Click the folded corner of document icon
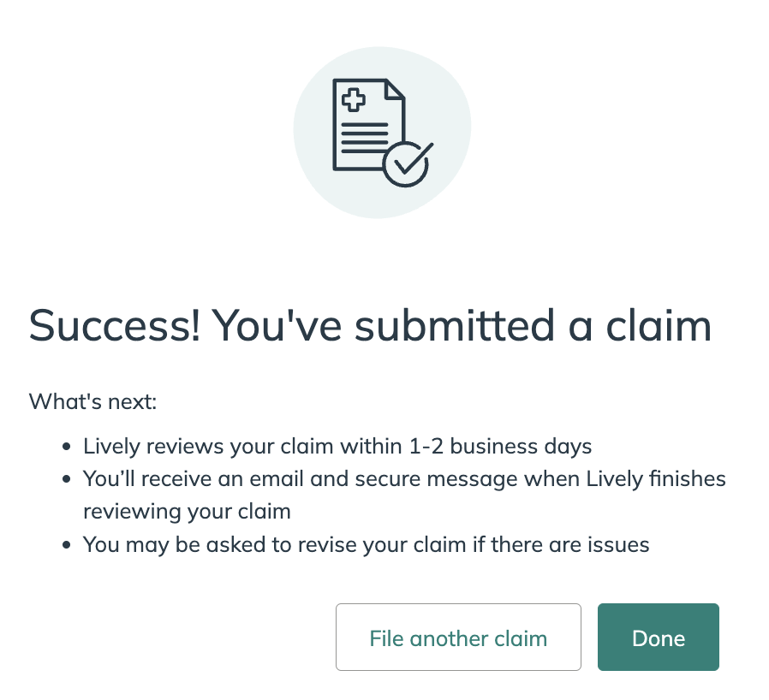Viewport: 769px width, 700px height. 396,89
